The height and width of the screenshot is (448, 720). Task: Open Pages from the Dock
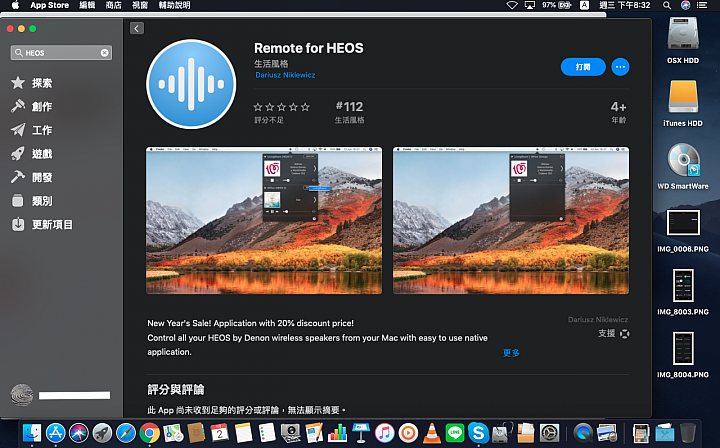click(314, 432)
